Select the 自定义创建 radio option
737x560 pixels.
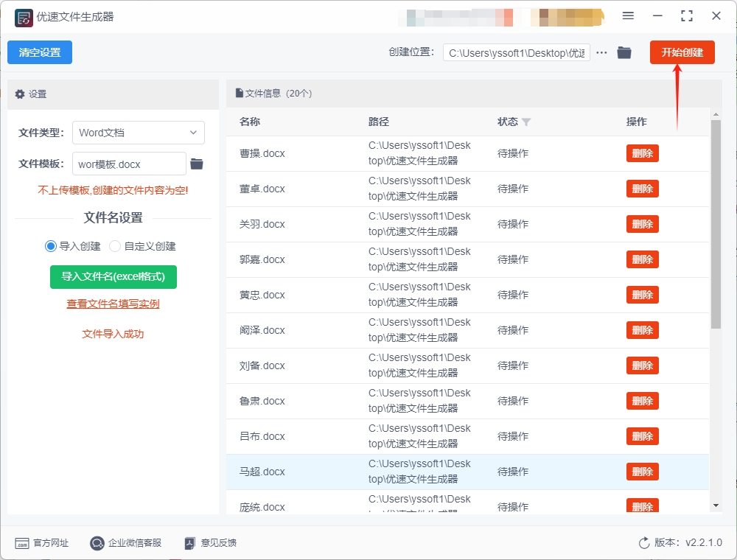[x=115, y=246]
